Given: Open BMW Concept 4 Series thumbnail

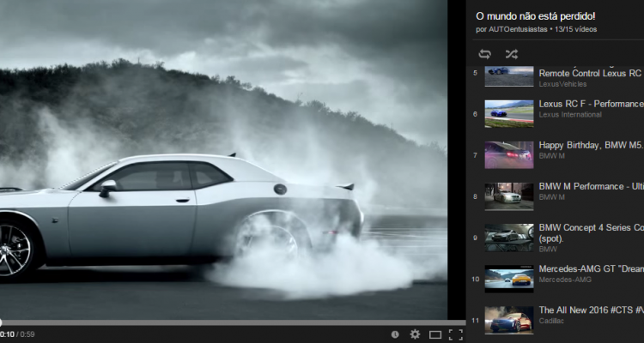Looking at the screenshot, I should coord(508,238).
